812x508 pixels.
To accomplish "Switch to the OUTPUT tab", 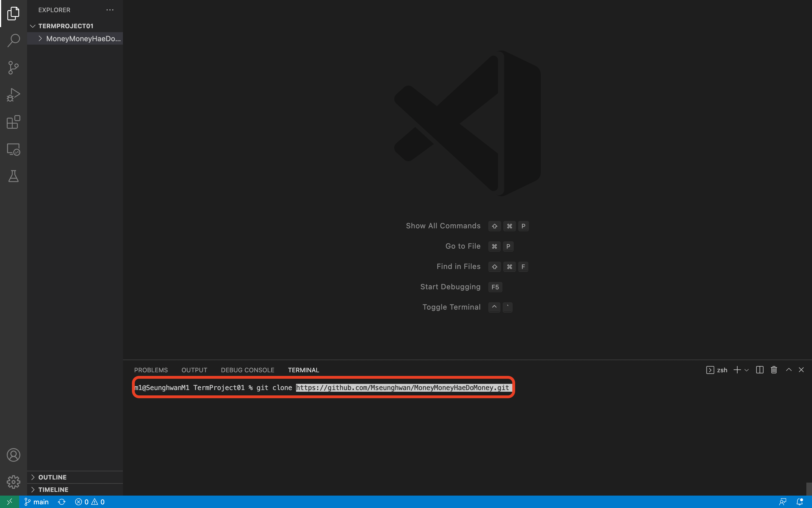I will 194,370.
